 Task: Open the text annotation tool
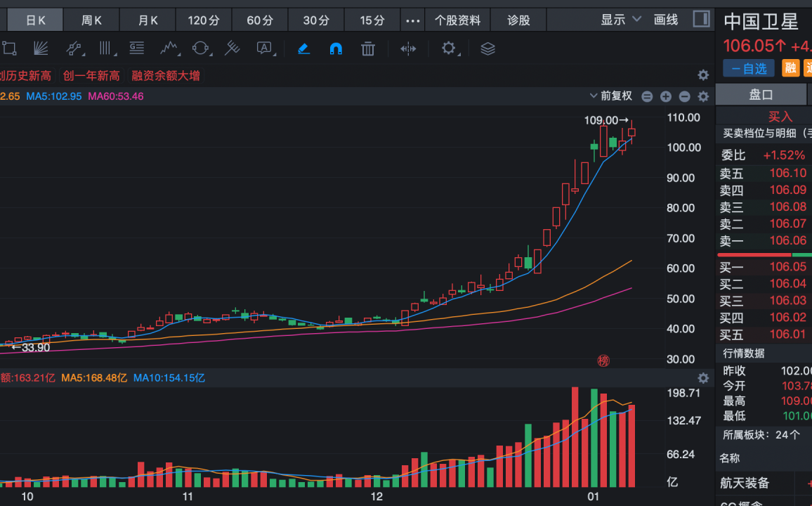point(264,48)
